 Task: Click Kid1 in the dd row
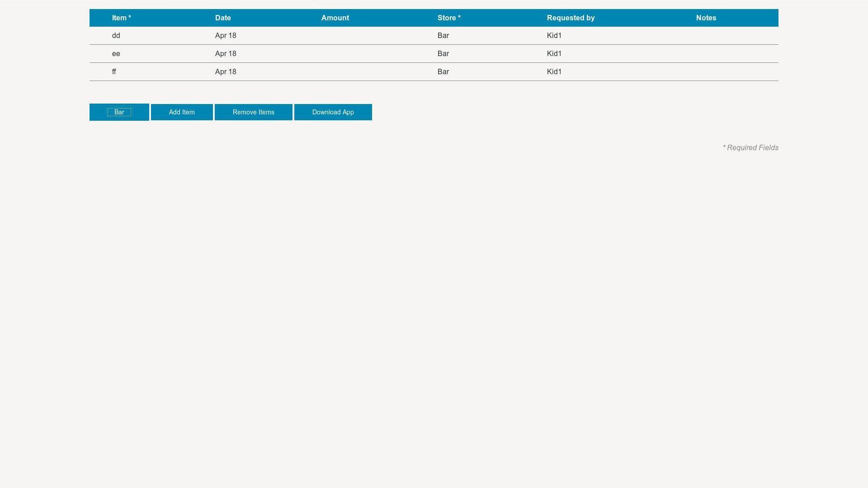[554, 36]
